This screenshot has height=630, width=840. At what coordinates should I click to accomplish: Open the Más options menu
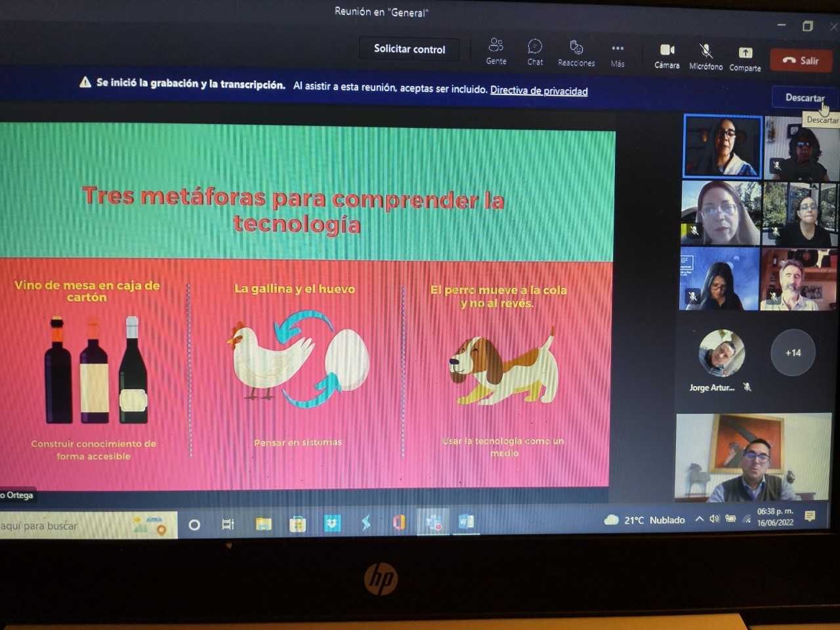coord(618,55)
